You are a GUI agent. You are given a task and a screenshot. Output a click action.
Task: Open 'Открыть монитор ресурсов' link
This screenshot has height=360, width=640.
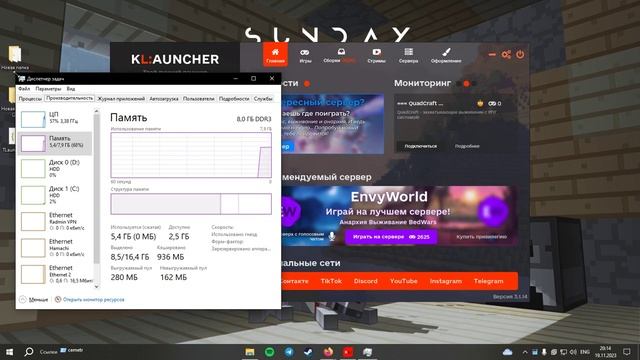[90, 300]
